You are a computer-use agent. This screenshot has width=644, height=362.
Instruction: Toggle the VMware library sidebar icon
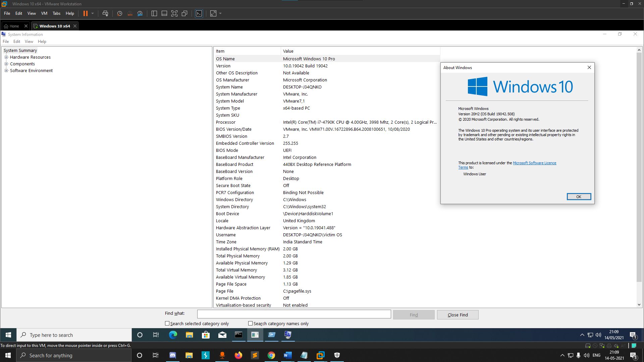[154, 13]
